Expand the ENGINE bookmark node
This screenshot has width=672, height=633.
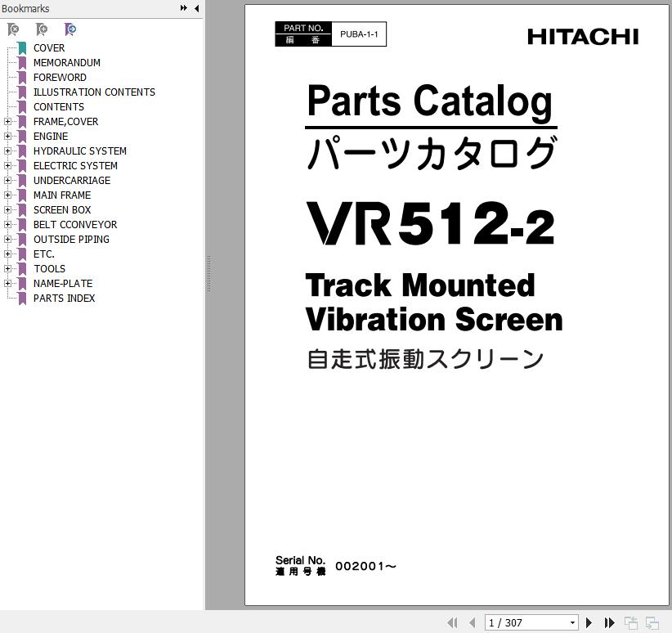pos(7,137)
